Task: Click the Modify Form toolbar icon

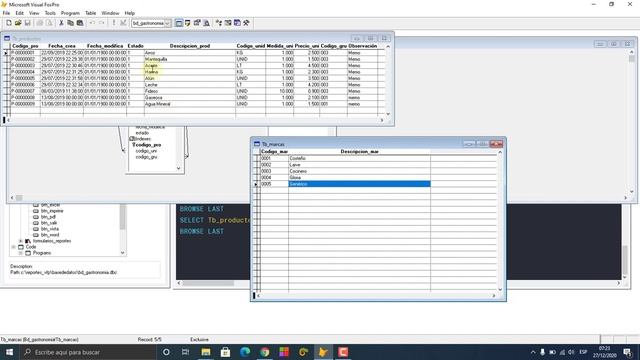Action: [x=123, y=23]
